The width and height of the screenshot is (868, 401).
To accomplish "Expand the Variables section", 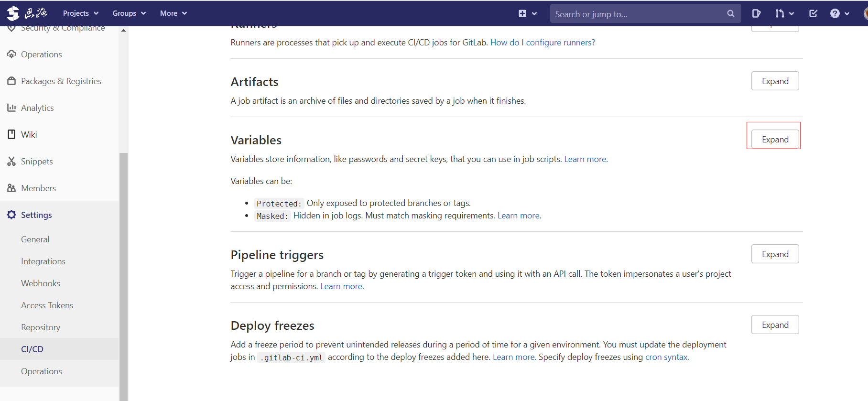I will [x=775, y=140].
